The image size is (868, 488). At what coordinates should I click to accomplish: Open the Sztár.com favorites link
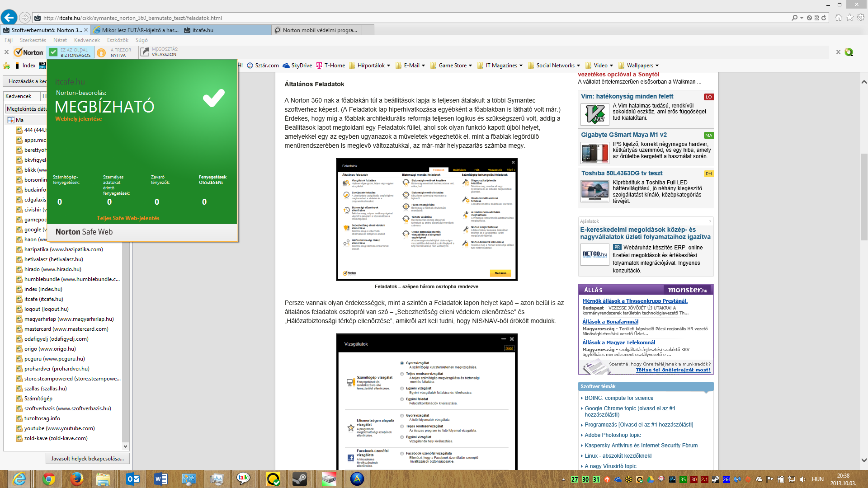[x=263, y=66]
